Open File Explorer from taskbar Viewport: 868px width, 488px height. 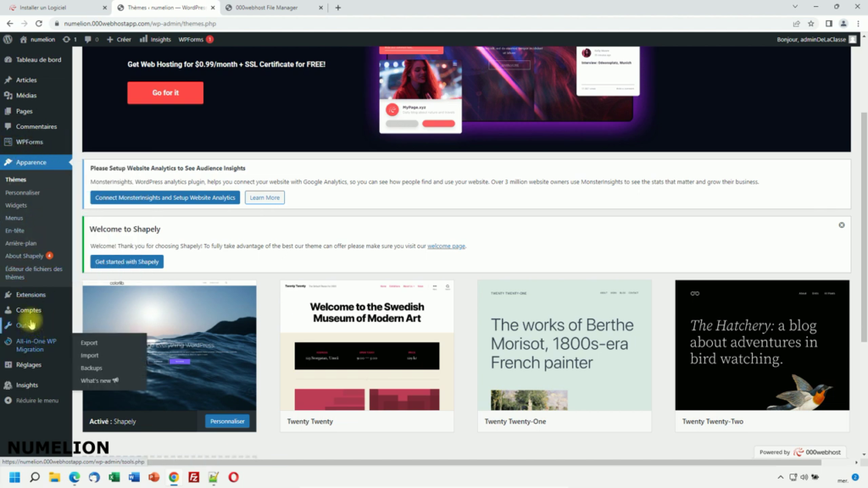[x=54, y=477]
